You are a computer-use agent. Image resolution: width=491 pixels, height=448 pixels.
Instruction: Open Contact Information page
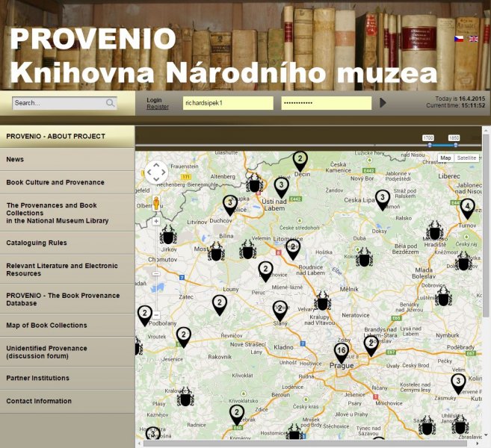[67, 401]
